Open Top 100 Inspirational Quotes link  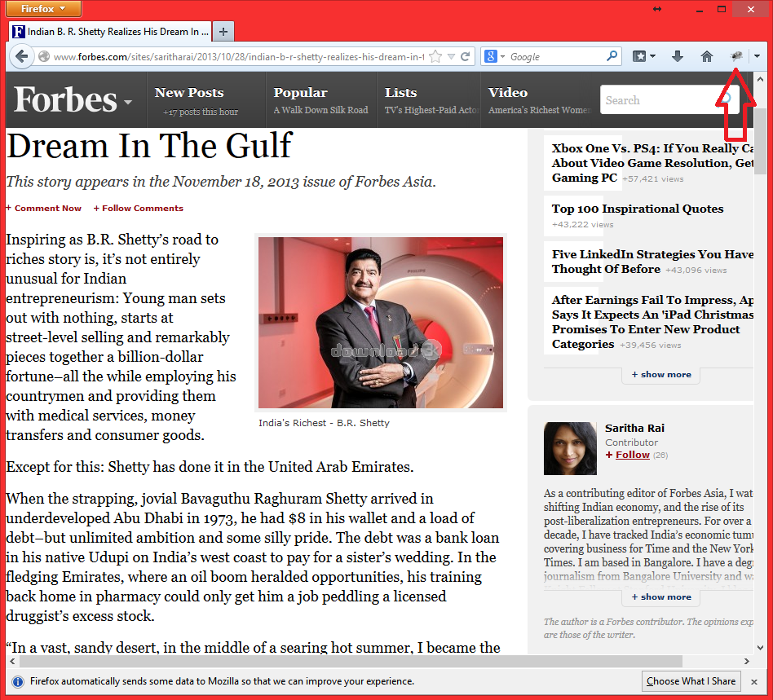coord(638,209)
